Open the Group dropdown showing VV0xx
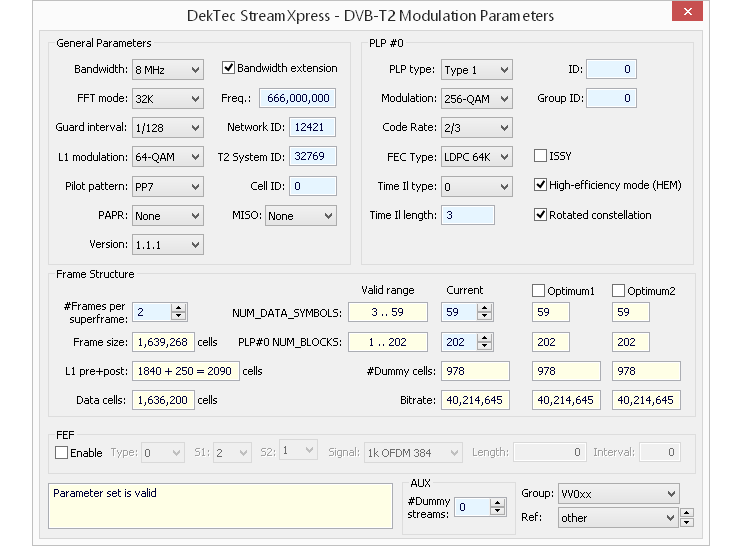The image size is (743, 546). [618, 493]
